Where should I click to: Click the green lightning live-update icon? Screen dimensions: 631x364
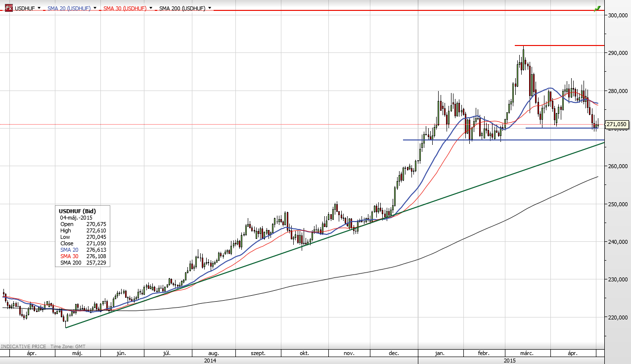pos(597,8)
